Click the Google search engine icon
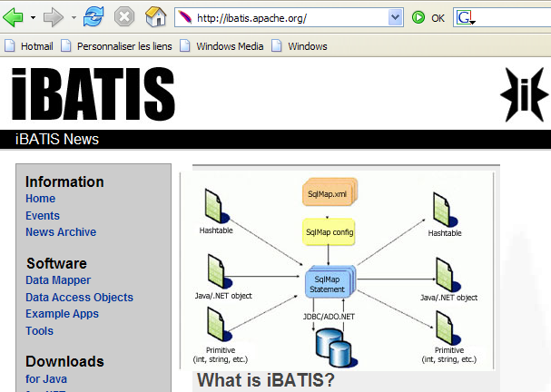The width and height of the screenshot is (551, 392). pos(465,17)
